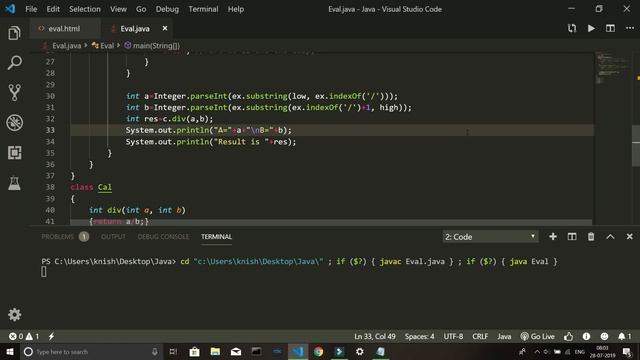Screen dimensions: 640x360
Task: Open the Debug view (crossed-out bug icon)
Action: (14, 122)
